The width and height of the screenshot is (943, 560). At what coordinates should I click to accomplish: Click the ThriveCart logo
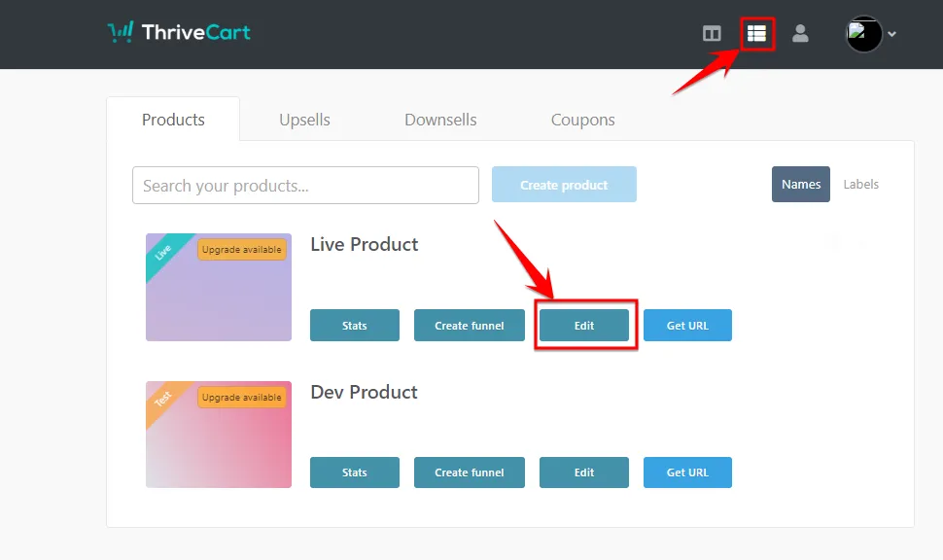179,32
